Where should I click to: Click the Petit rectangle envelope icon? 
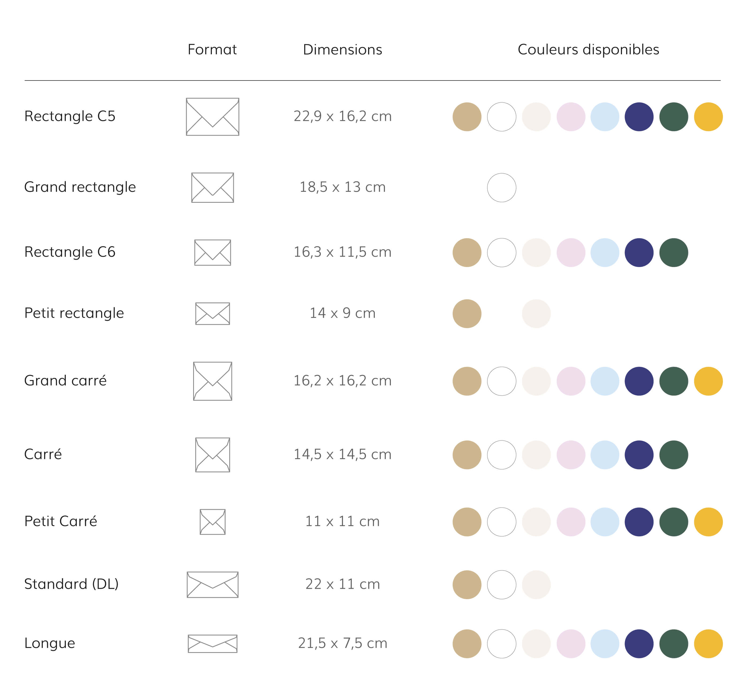pyautogui.click(x=213, y=313)
